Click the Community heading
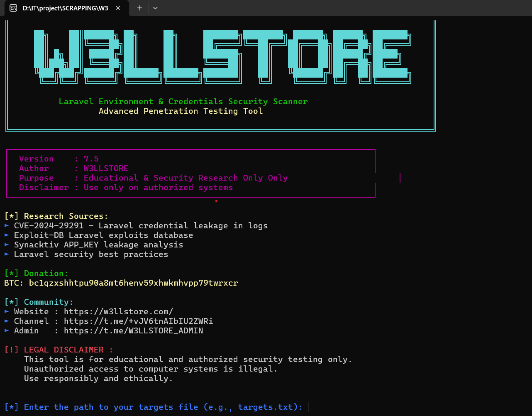 pos(39,302)
